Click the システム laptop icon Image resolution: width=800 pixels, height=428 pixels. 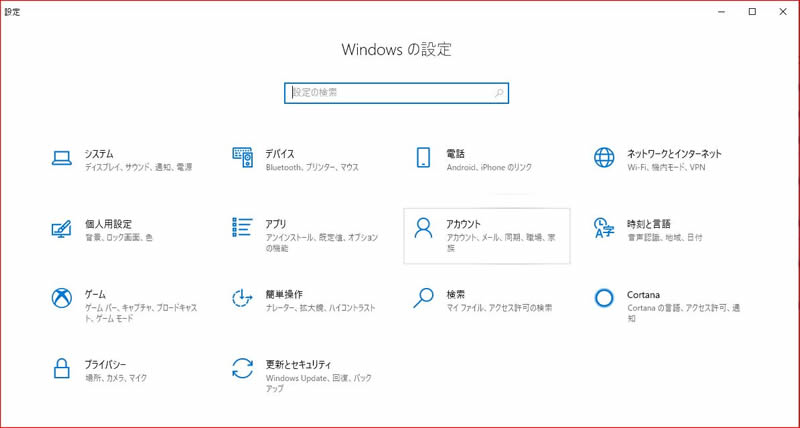pyautogui.click(x=62, y=158)
